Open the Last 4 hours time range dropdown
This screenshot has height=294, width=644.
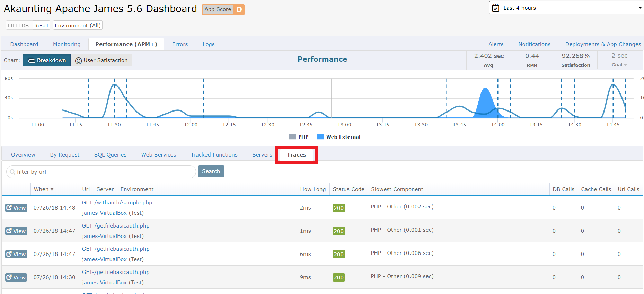click(566, 8)
